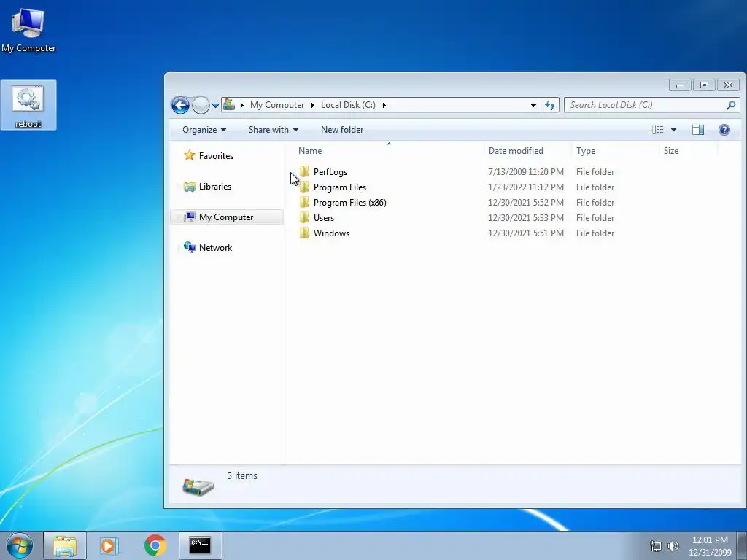Click Windows Explorer taskbar icon

coord(65,545)
